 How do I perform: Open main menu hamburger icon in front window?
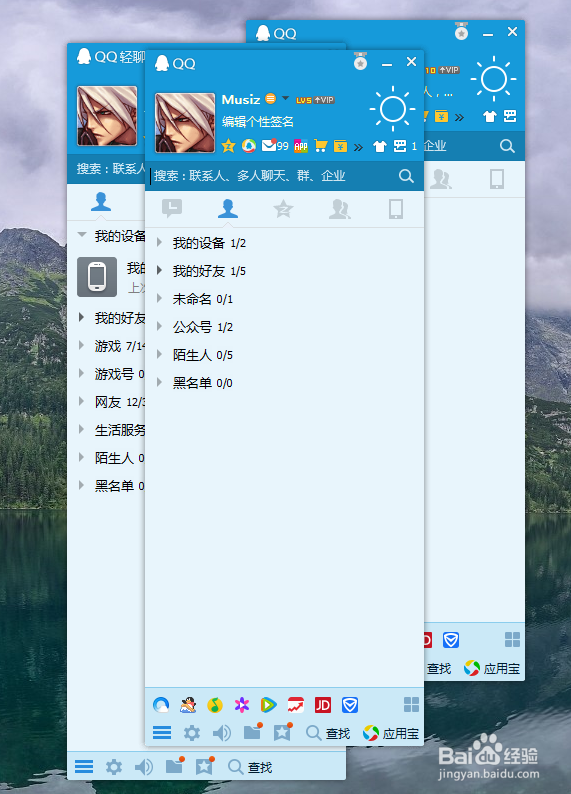click(162, 732)
